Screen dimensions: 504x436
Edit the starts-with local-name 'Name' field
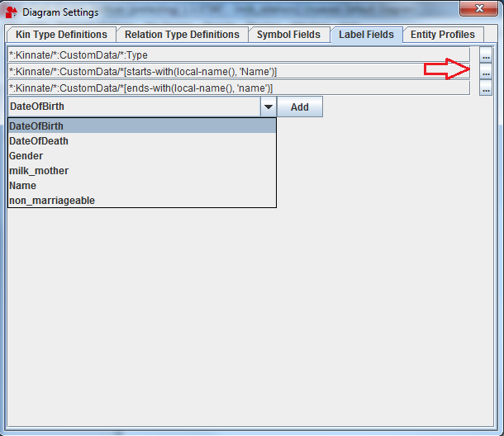point(239,71)
